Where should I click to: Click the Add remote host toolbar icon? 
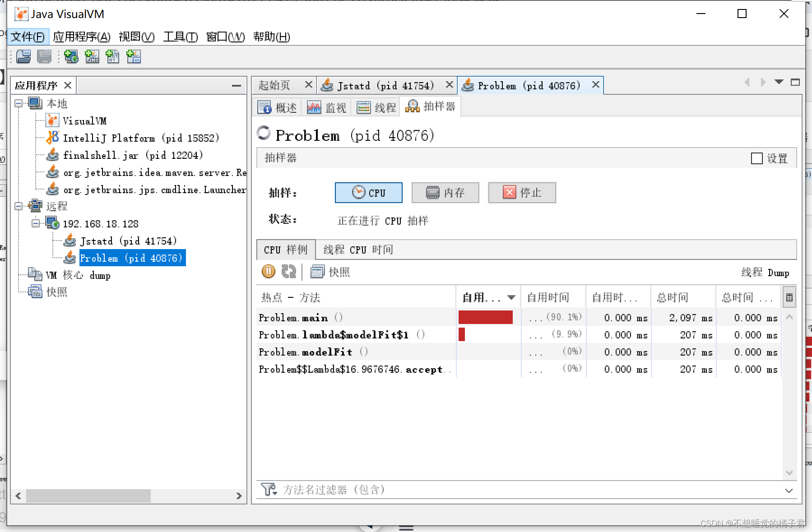(x=71, y=56)
